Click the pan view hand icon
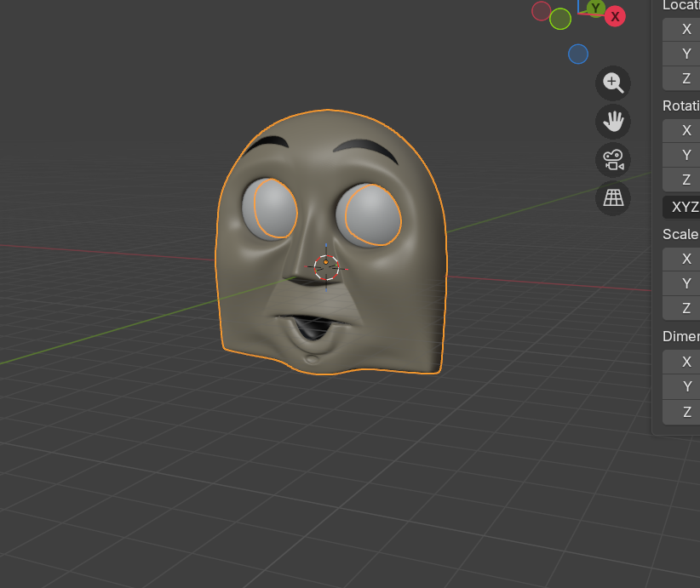 [x=613, y=122]
